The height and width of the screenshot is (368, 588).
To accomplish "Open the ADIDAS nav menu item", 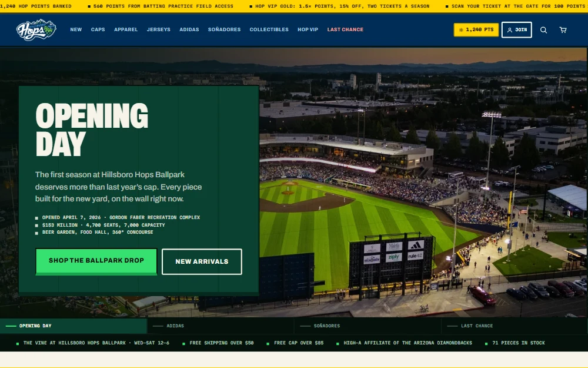I will [x=189, y=29].
